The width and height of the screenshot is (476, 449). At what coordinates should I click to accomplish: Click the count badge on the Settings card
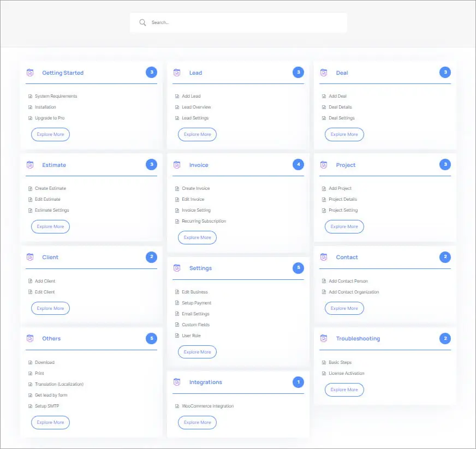pyautogui.click(x=298, y=268)
